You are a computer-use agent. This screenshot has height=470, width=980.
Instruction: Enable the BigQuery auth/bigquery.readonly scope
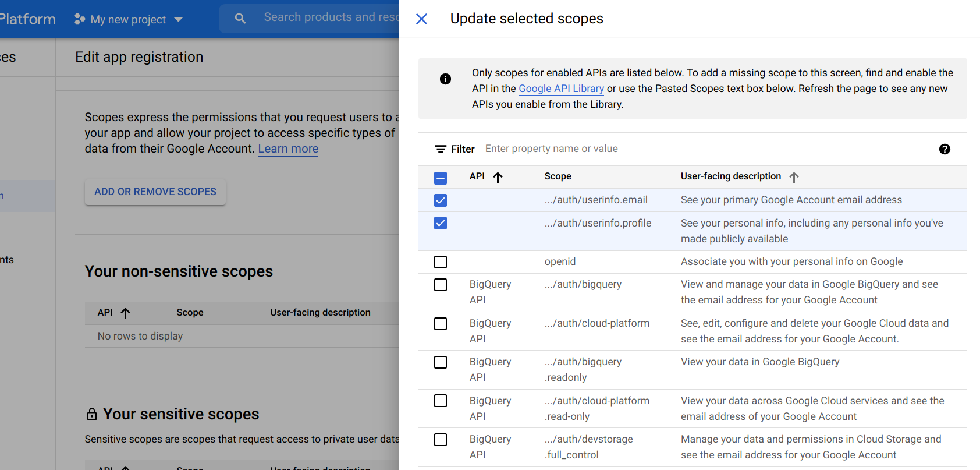[441, 362]
